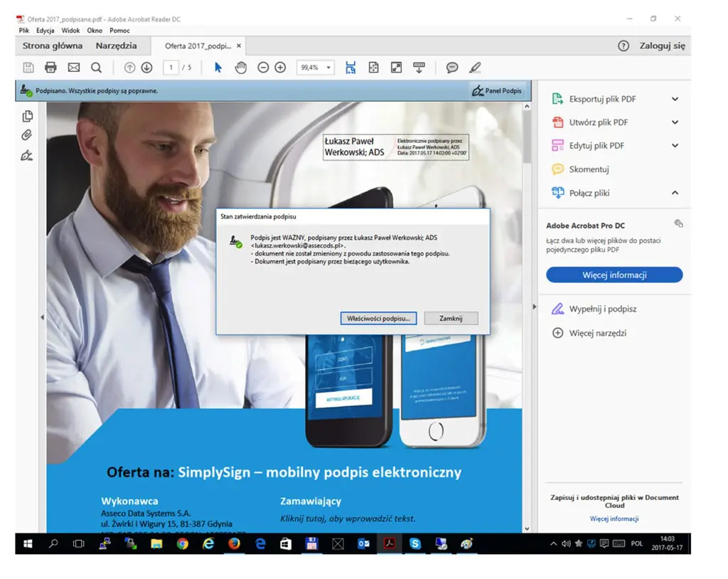Go to next page arrow icon

coord(146,68)
